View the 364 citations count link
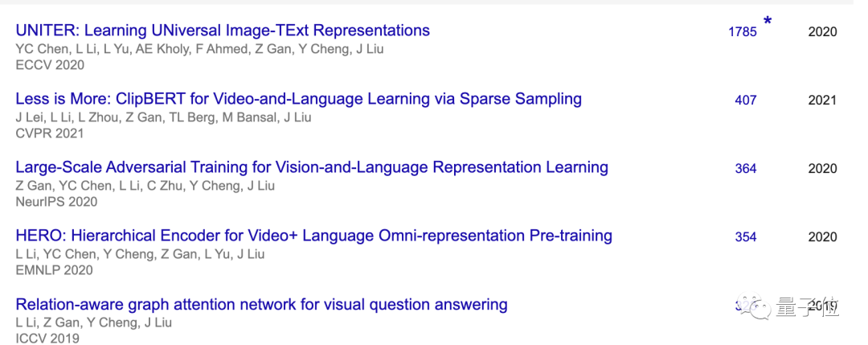This screenshot has height=345, width=868. coord(746,169)
